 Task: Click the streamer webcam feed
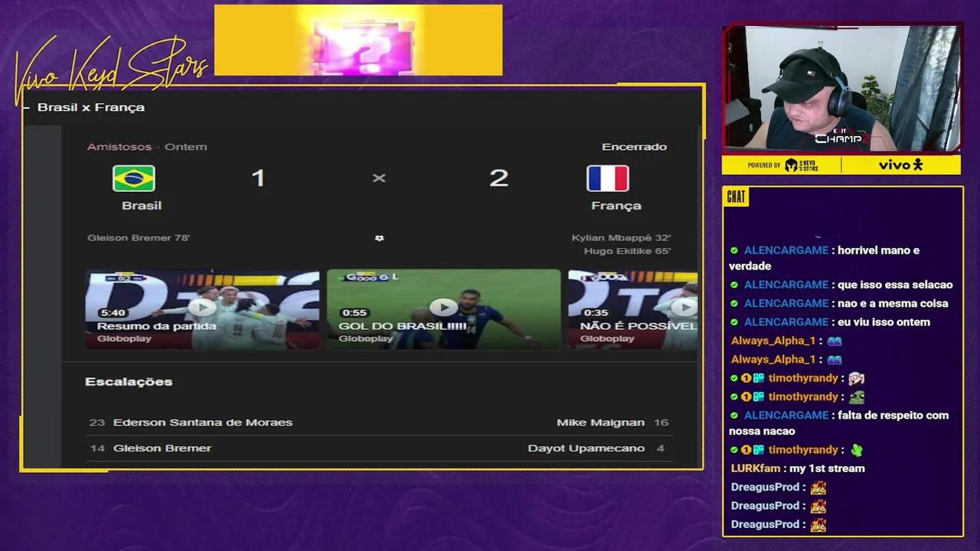(842, 88)
